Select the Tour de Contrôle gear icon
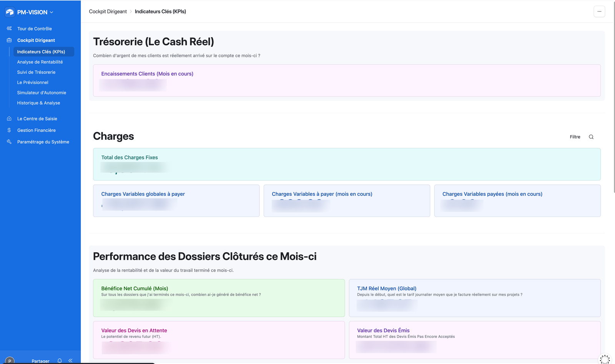The height and width of the screenshot is (364, 615). pyautogui.click(x=9, y=28)
